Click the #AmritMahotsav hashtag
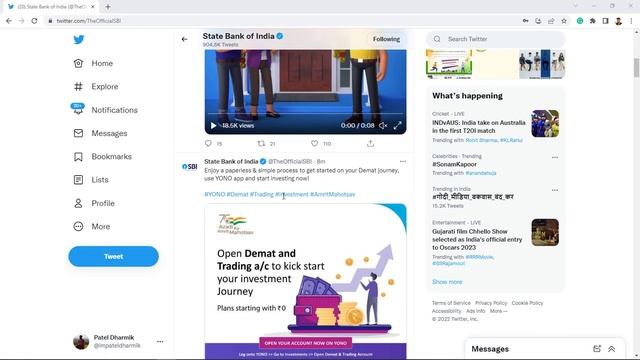Viewport: 640px width, 360px height. pos(333,195)
